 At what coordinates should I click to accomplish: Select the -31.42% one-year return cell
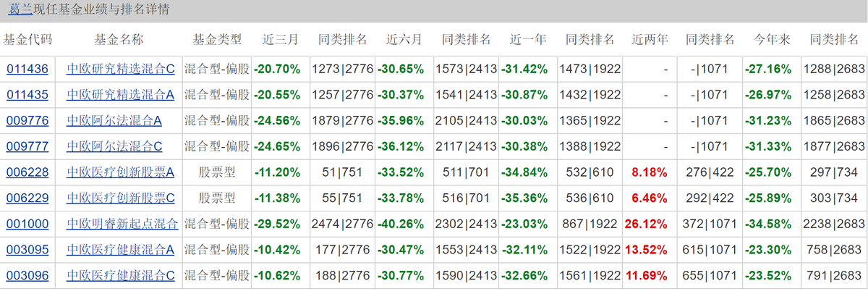(x=528, y=70)
